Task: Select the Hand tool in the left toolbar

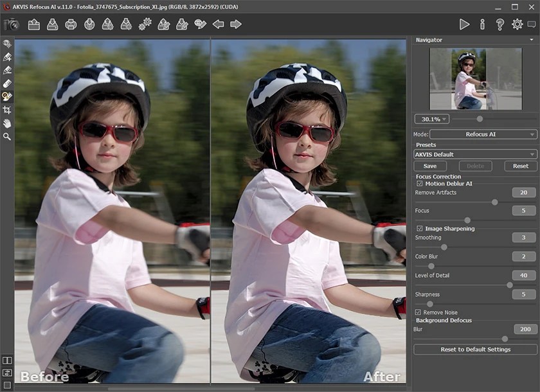Action: click(x=6, y=123)
